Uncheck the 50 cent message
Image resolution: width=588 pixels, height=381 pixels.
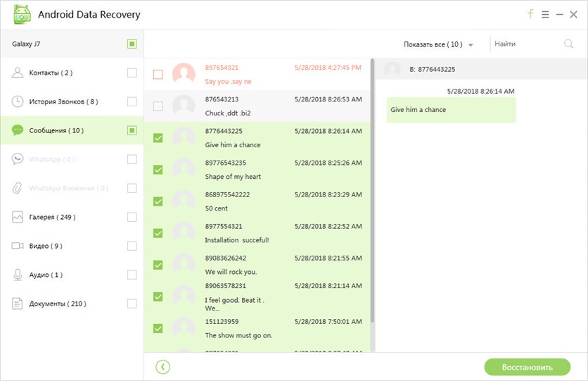tap(158, 201)
